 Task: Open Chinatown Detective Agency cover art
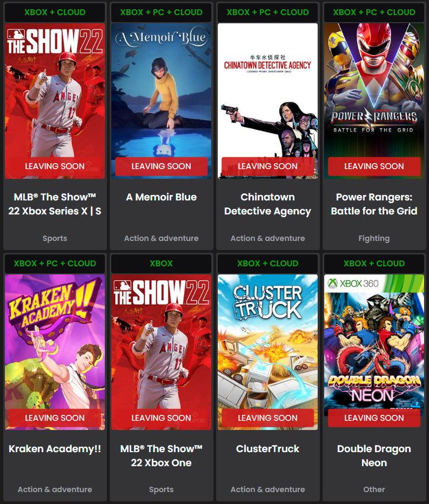point(267,101)
